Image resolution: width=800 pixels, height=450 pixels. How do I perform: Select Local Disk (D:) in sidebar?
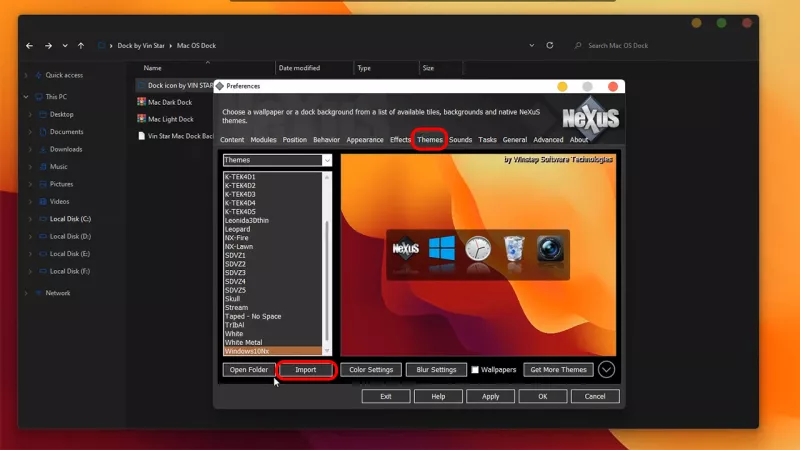point(70,236)
